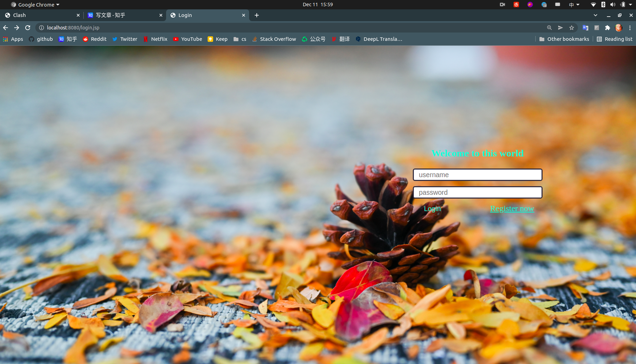636x364 pixels.
Task: Click the screen recorder camera tray icon
Action: pos(502,4)
